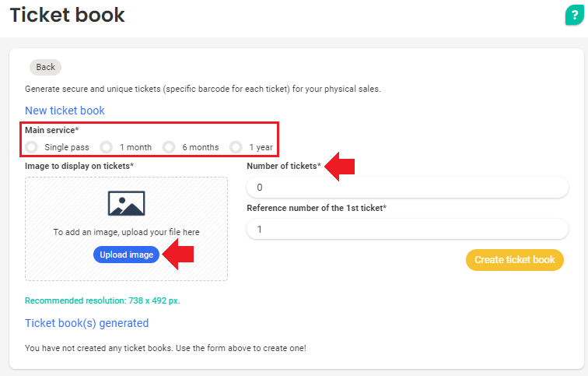The width and height of the screenshot is (588, 376).
Task: Pick the 6 months radio button
Action: coord(169,147)
